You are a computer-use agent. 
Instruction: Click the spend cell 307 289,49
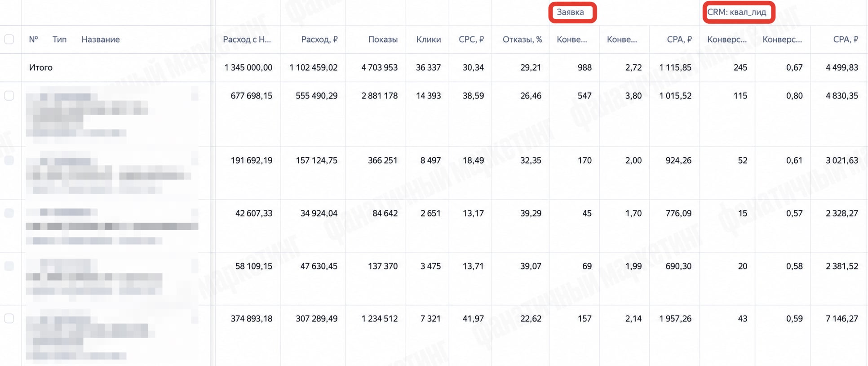(x=317, y=319)
